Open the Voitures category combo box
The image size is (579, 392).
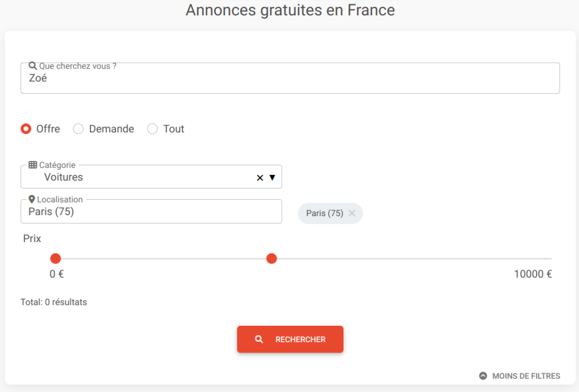[141, 178]
